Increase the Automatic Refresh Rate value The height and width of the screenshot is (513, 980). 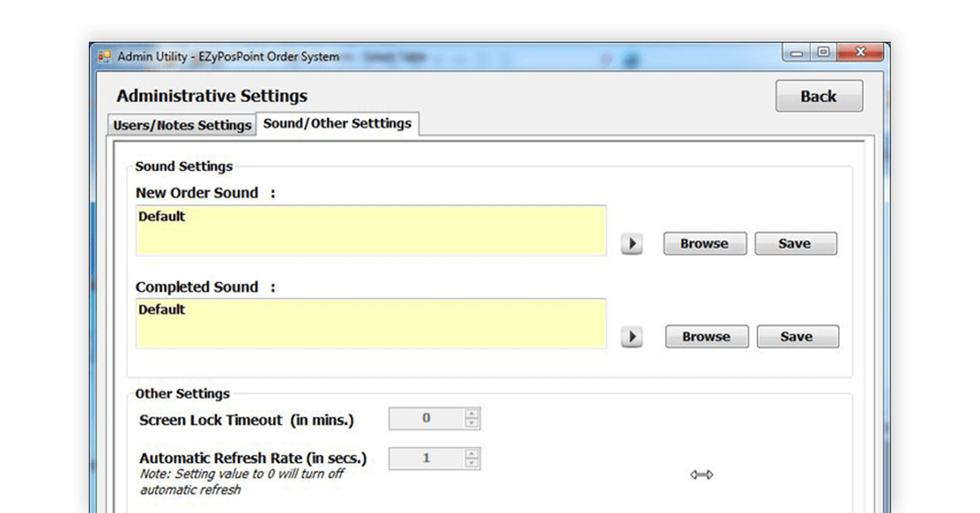tap(472, 453)
